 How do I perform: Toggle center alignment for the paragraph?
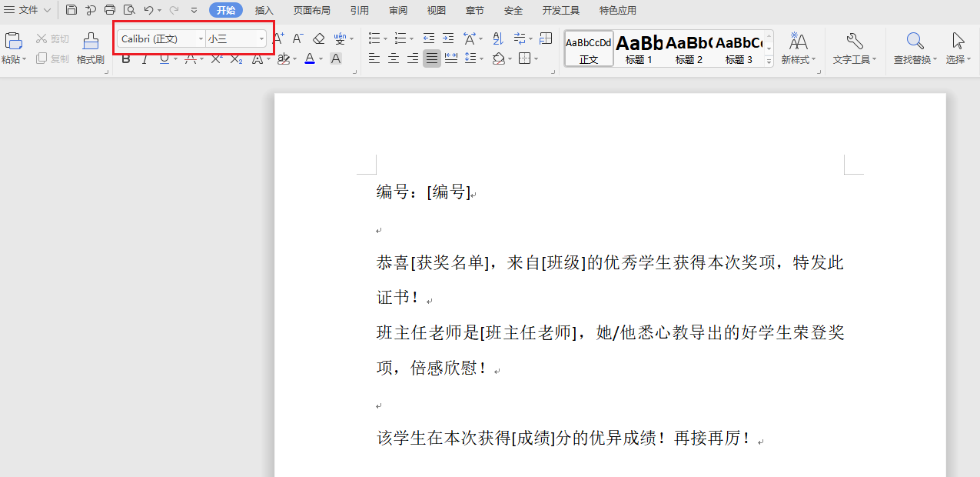click(393, 58)
